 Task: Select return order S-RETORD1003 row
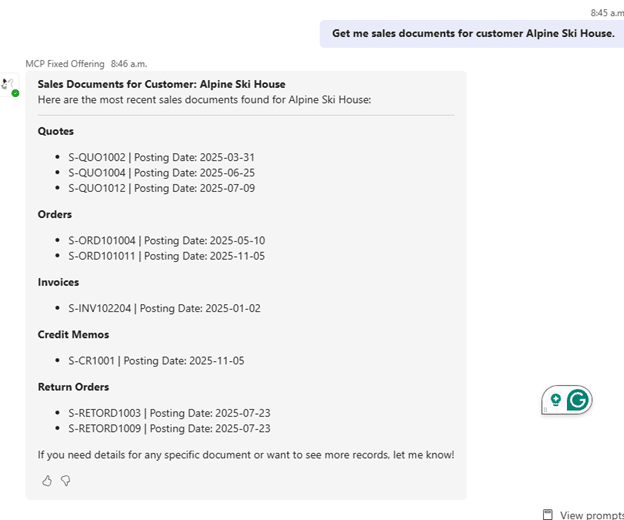[x=169, y=413]
